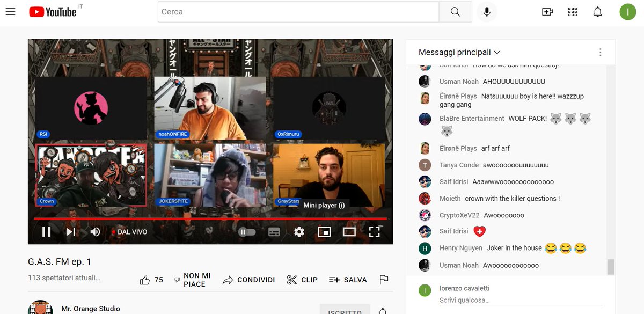Click the Crown webcam tile
The image size is (644, 314).
coord(91,174)
